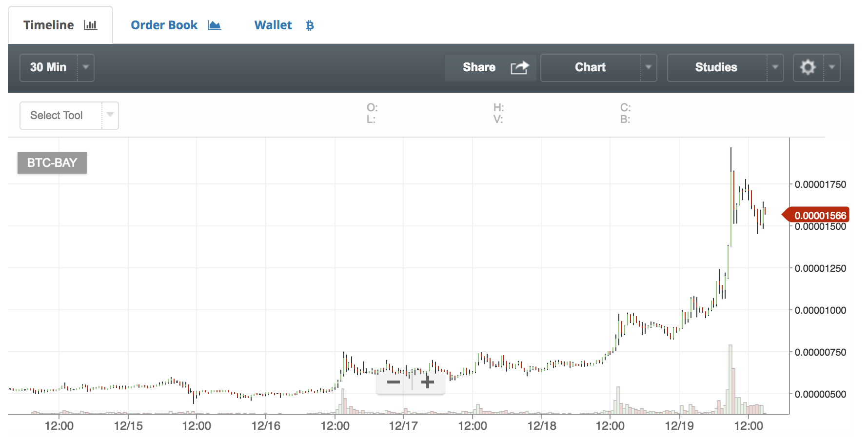Click the 0.00001000 price axis label
868x443 pixels.
(820, 310)
